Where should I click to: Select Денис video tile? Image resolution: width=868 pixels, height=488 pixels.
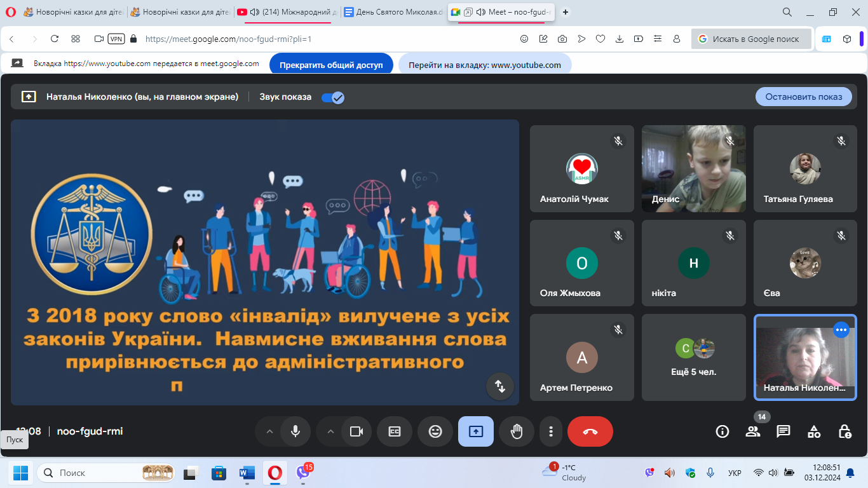point(694,168)
